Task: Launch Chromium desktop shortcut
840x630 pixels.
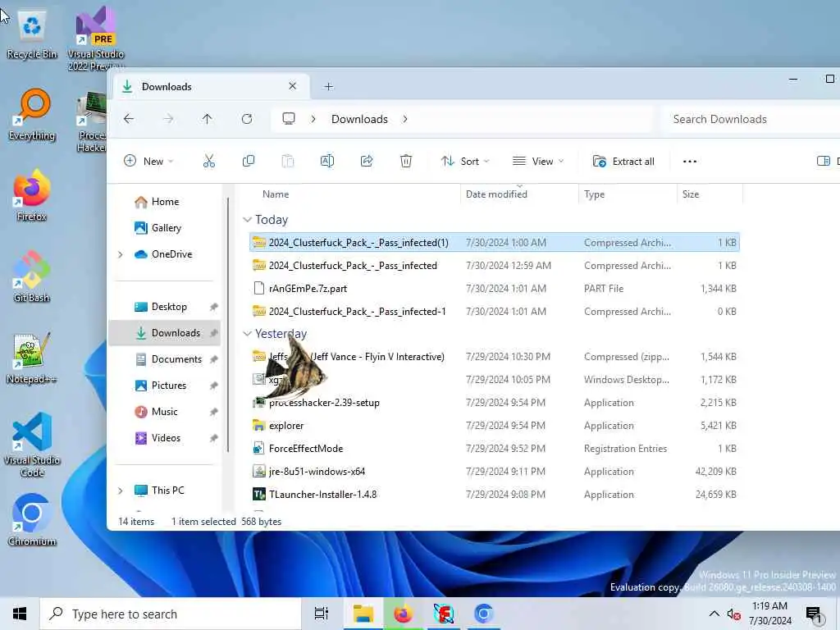Action: pos(32,519)
